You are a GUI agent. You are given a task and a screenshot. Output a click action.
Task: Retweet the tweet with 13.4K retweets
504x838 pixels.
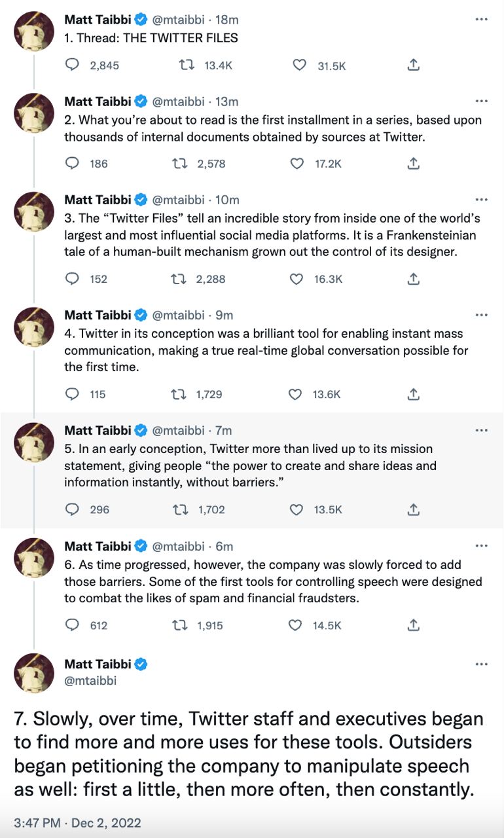click(x=186, y=65)
